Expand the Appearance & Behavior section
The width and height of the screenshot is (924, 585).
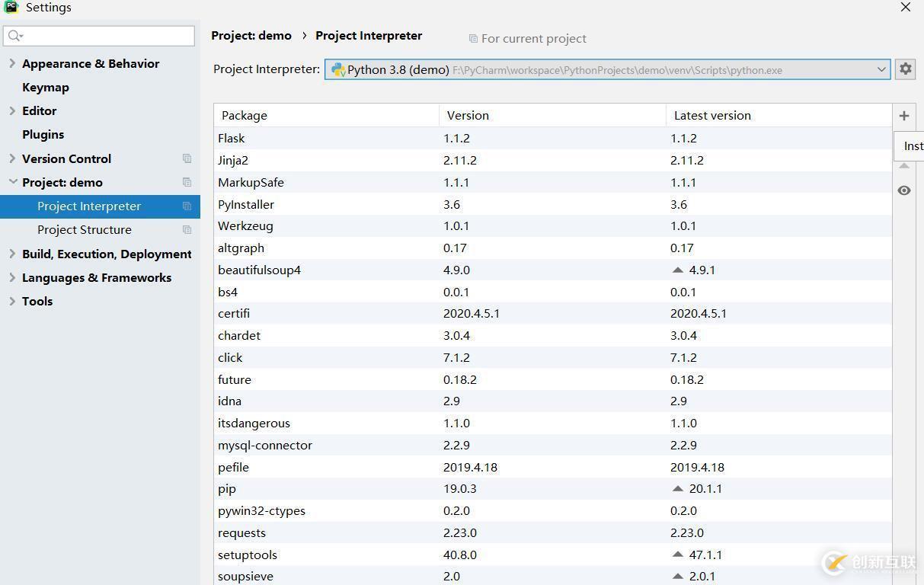(12, 63)
